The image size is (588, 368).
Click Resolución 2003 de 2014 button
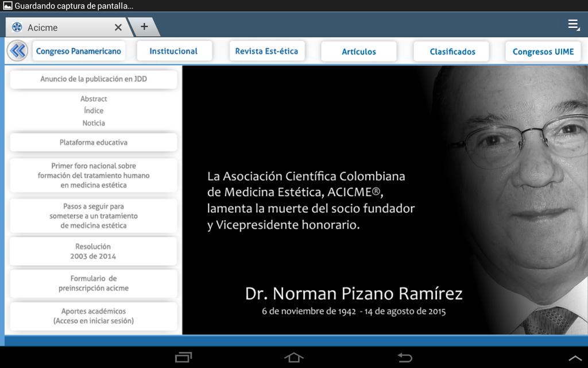(x=94, y=251)
